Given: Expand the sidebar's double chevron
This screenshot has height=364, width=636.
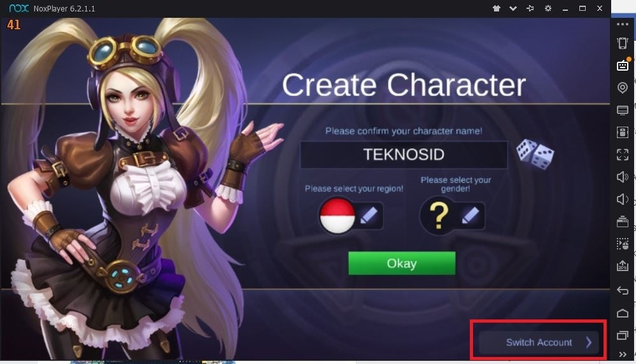Looking at the screenshot, I should coord(623,354).
